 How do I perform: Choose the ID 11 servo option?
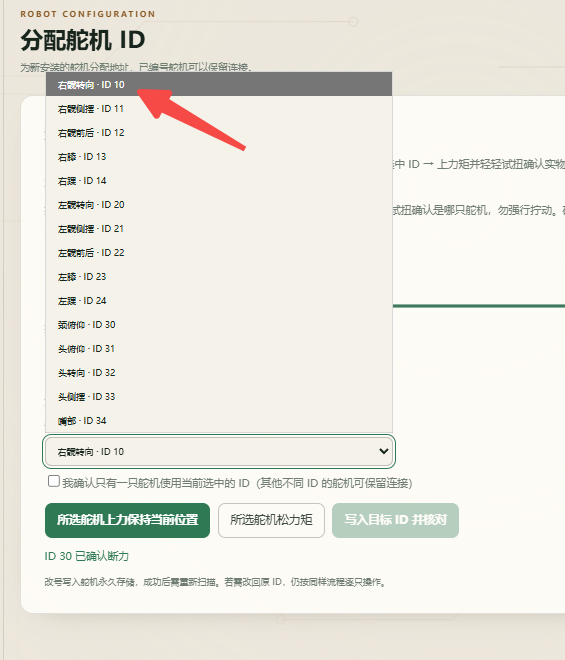click(x=219, y=109)
